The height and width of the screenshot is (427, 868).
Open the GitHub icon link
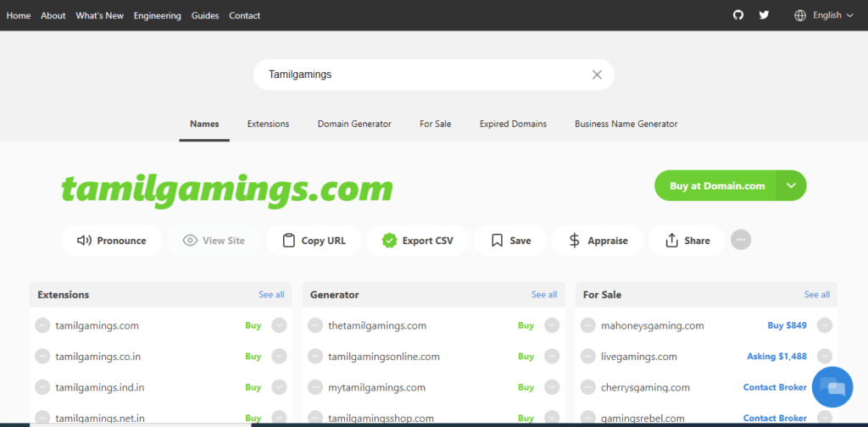[738, 15]
